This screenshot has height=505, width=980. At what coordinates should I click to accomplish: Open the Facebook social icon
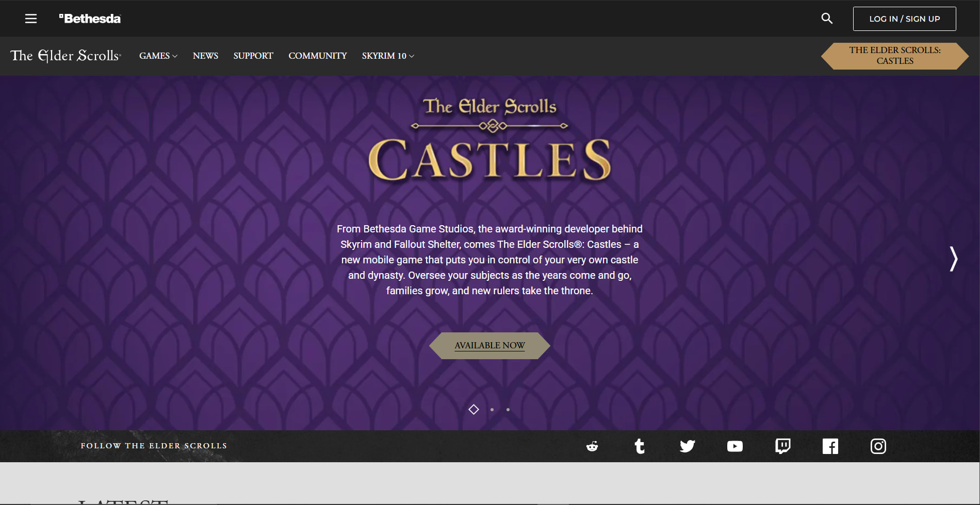[830, 446]
